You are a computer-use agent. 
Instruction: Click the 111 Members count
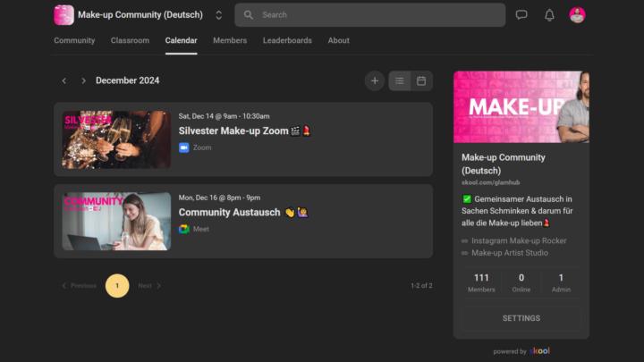pos(481,283)
